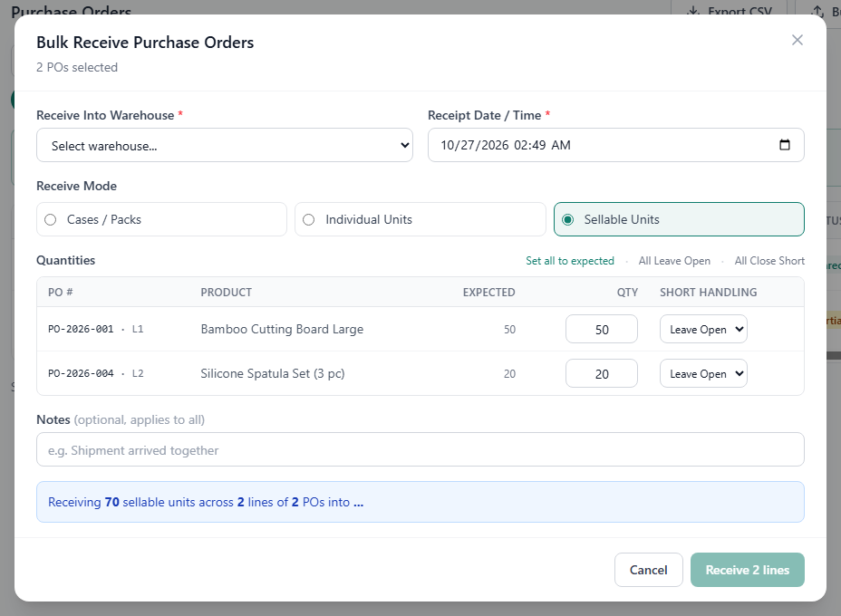The image size is (841, 616).
Task: Click Receive 2 lines button
Action: click(x=747, y=570)
